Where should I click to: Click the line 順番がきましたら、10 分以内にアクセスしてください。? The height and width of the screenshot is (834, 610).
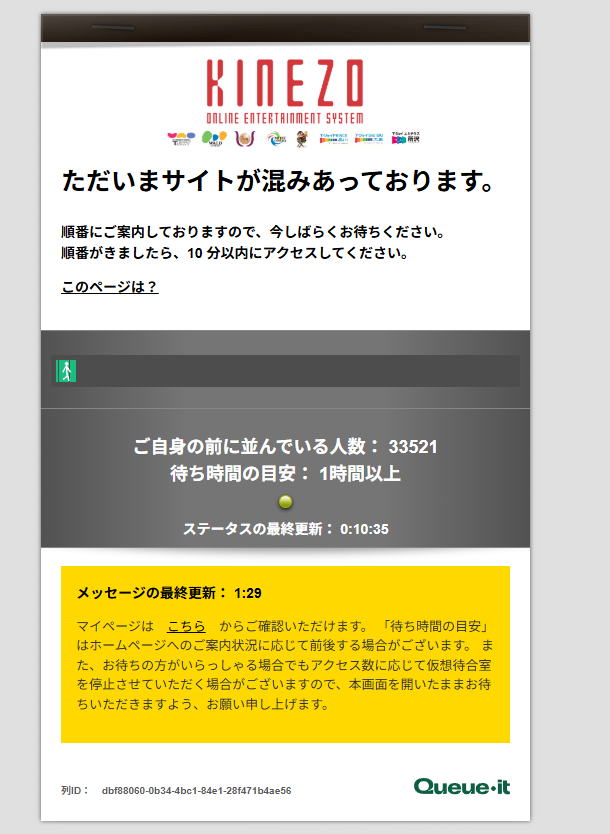click(235, 253)
